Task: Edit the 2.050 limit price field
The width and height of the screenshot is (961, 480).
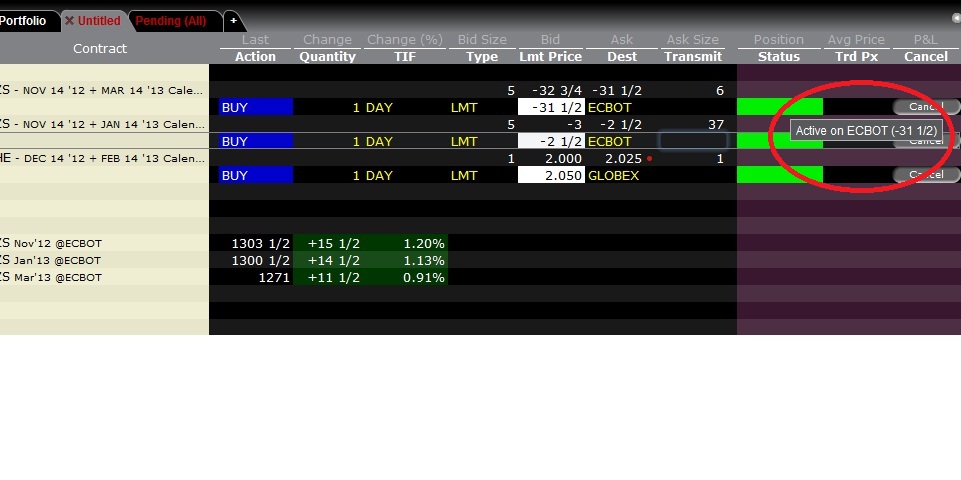Action: point(551,175)
